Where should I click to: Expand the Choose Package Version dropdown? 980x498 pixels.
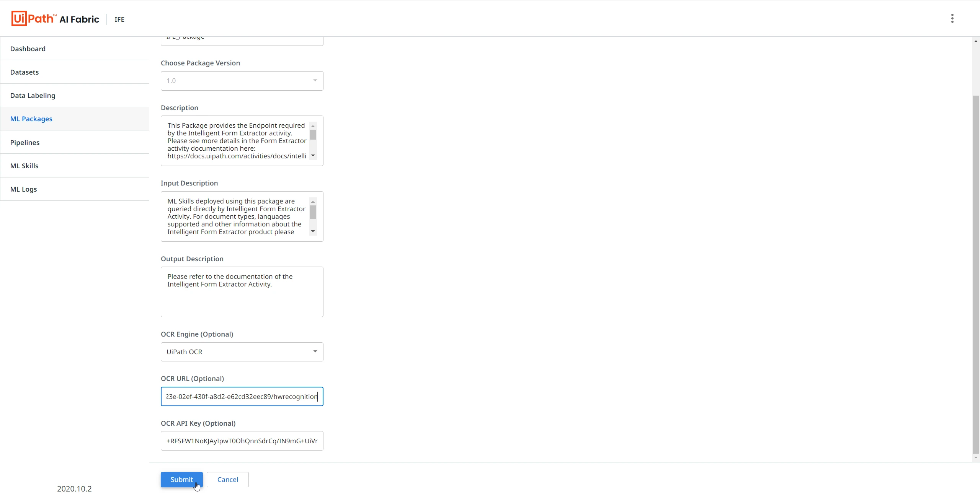pos(242,81)
